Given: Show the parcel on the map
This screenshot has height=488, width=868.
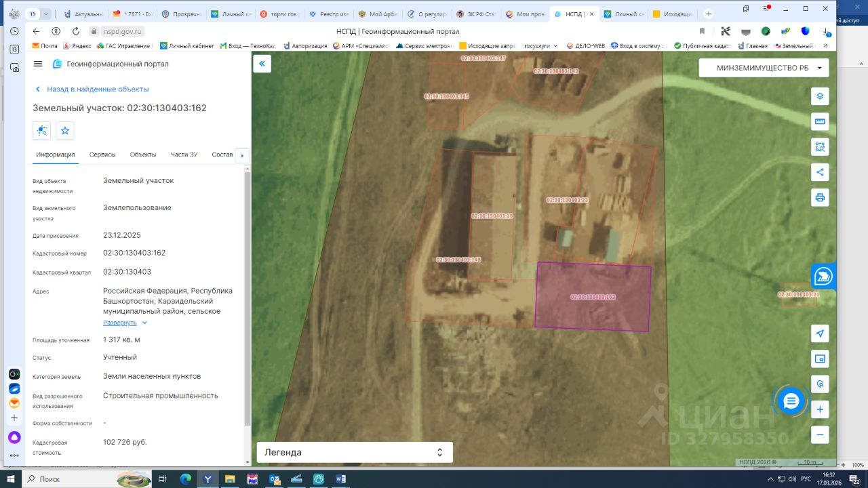Looking at the screenshot, I should coord(42,130).
